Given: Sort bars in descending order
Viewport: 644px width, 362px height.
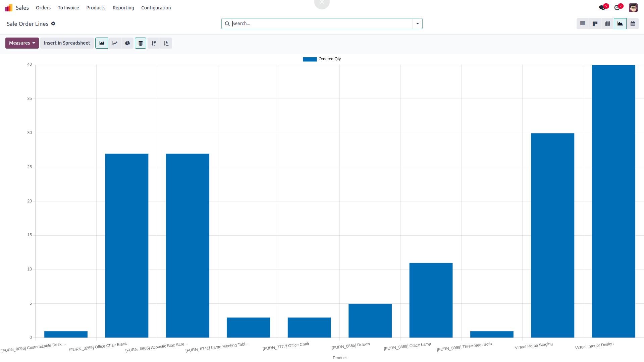Looking at the screenshot, I should [x=154, y=43].
